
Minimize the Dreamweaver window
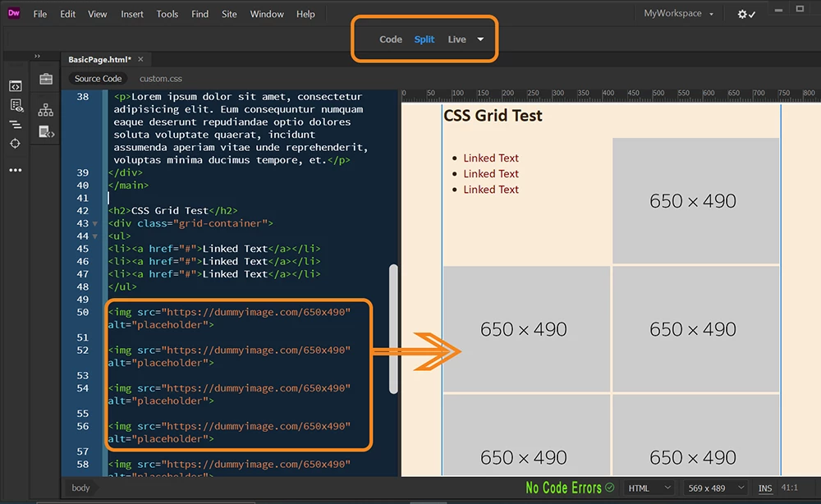[778, 10]
